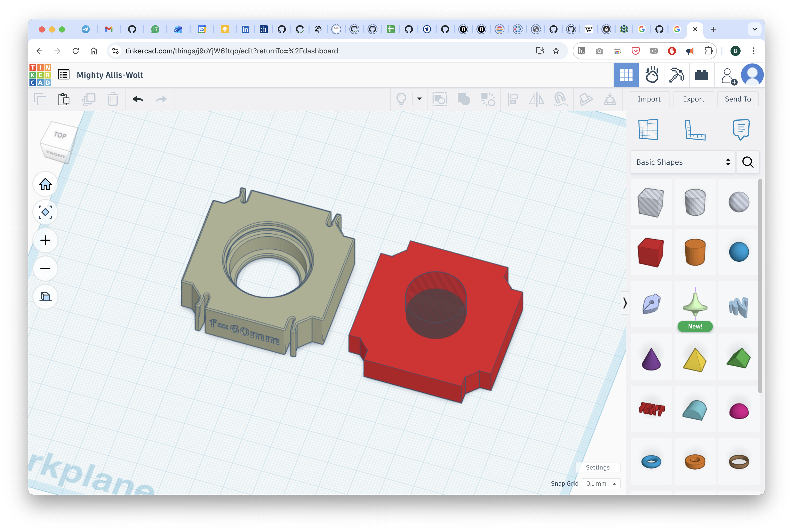Toggle show all hidden lightbulb
Screen dimensions: 793x532
tap(401, 99)
